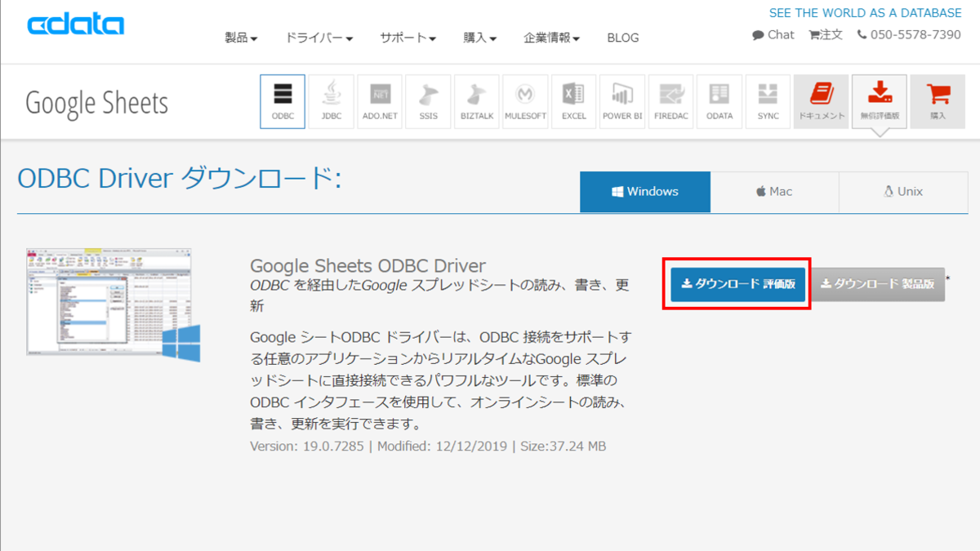The width and height of the screenshot is (980, 551).
Task: Expand the ドライバー dropdown menu
Action: (x=318, y=38)
